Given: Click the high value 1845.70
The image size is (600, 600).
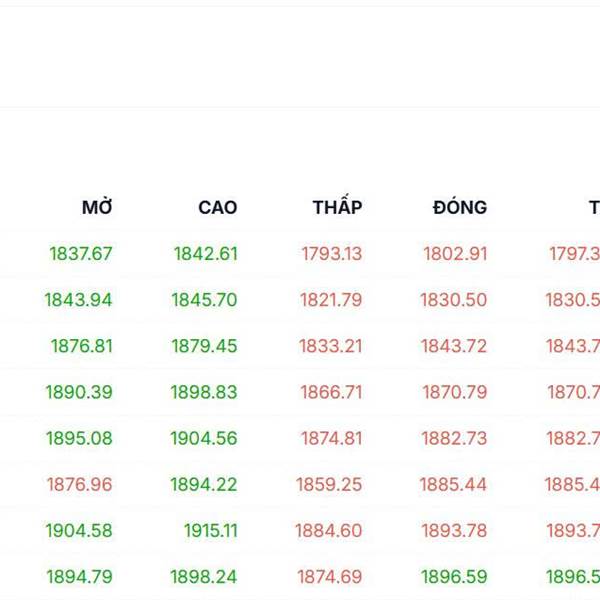Looking at the screenshot, I should pos(204,300).
